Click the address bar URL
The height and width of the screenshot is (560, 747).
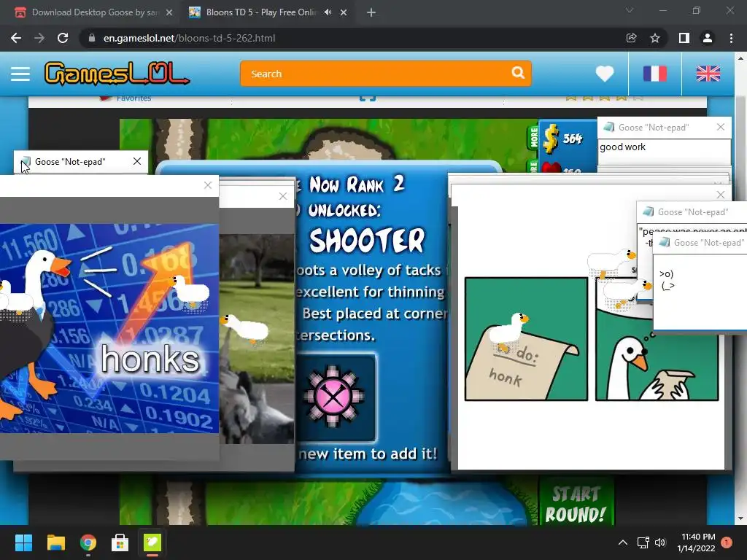point(189,38)
